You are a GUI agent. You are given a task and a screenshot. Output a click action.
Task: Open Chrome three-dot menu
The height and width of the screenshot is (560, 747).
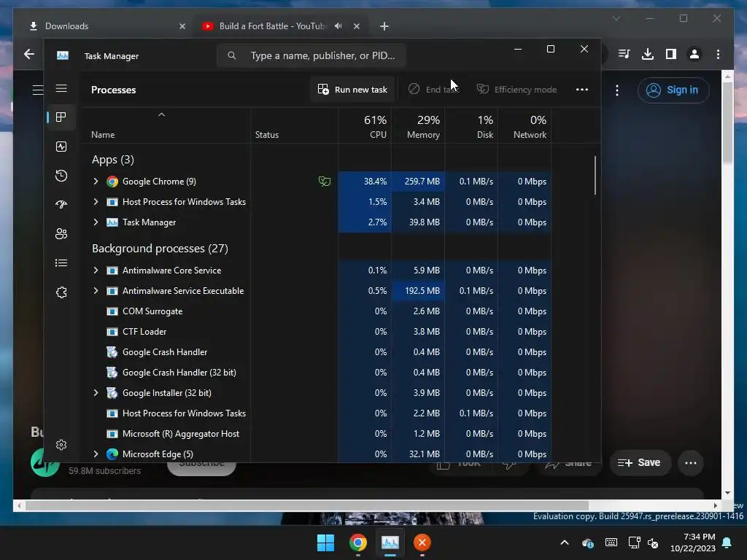(x=718, y=54)
